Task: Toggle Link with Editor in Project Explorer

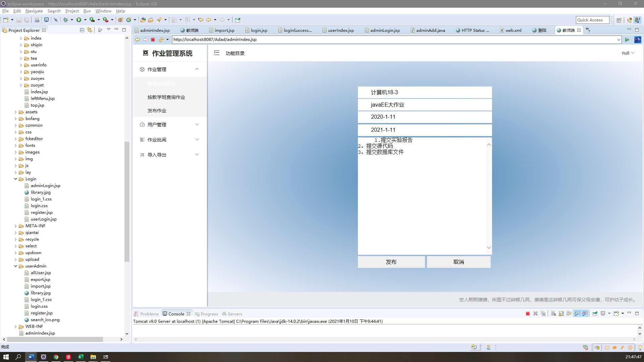Action: pyautogui.click(x=90, y=30)
